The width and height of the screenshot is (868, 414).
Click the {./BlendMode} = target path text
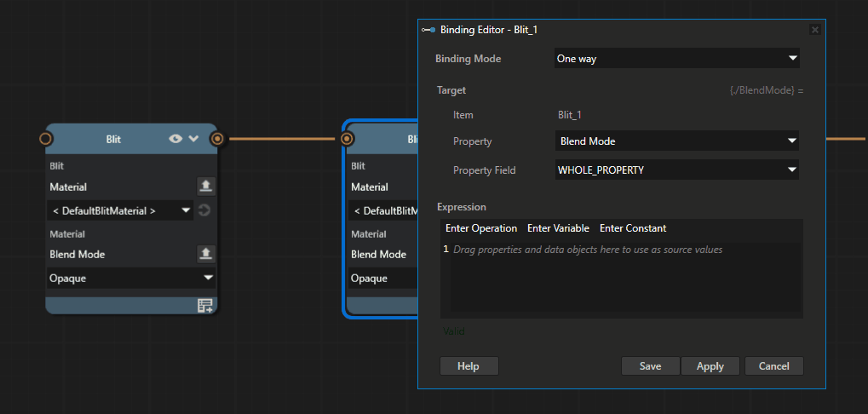point(766,89)
